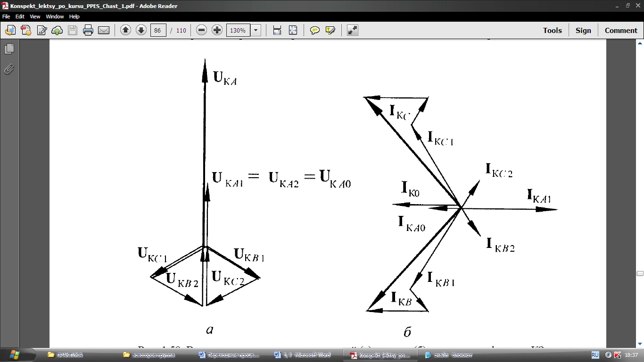Image resolution: width=644 pixels, height=362 pixels.
Task: Click the system clock 18:37
Action: point(631,355)
